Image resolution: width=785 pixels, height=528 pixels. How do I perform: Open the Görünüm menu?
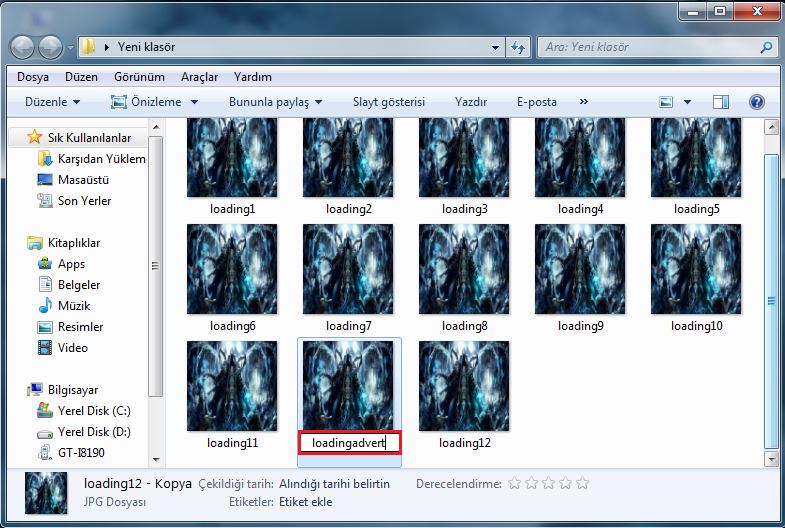click(139, 77)
